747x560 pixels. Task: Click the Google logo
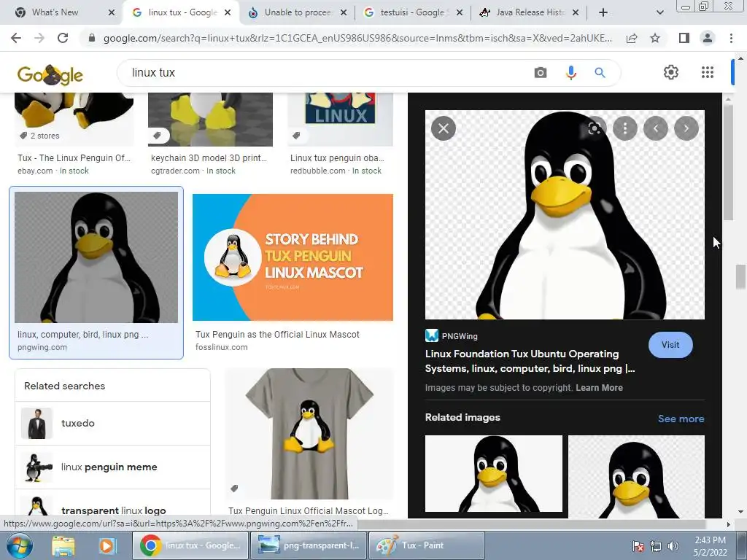point(50,74)
